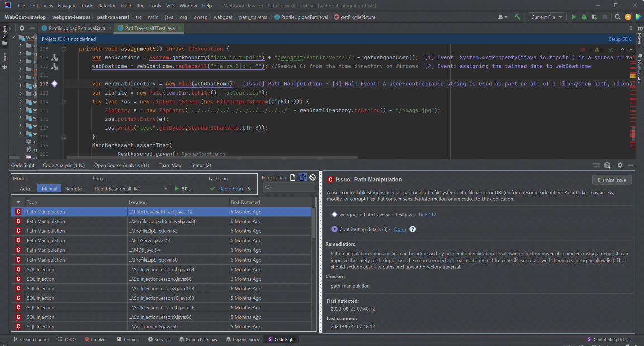
Task: Click the new-document filter icon near Filter issues
Action: click(x=293, y=177)
